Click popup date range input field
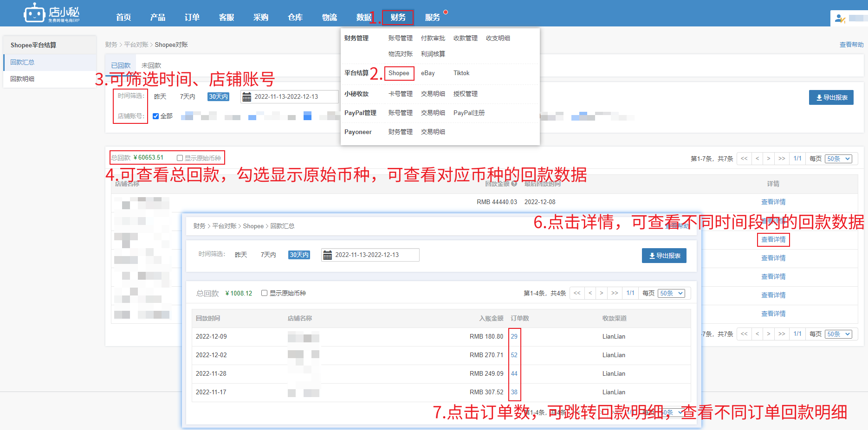This screenshot has width=868, height=430. (370, 255)
